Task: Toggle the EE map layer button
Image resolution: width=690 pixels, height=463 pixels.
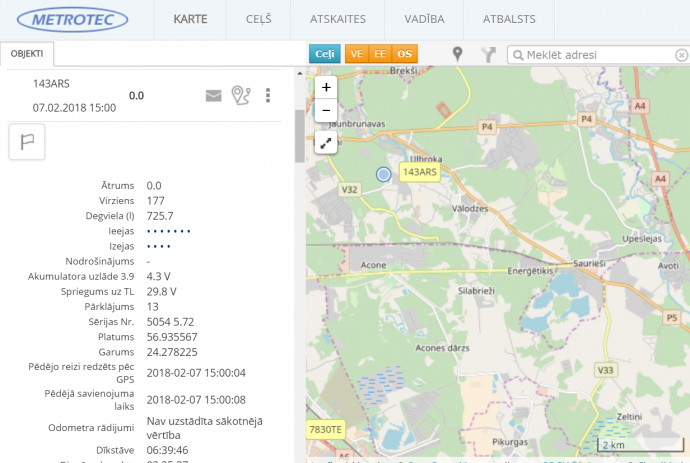Action: tap(380, 54)
